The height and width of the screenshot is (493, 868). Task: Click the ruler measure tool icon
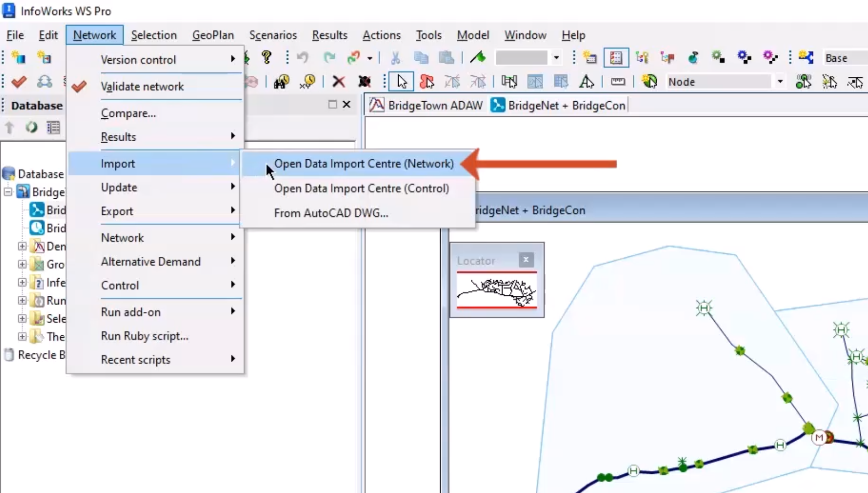[x=618, y=81]
